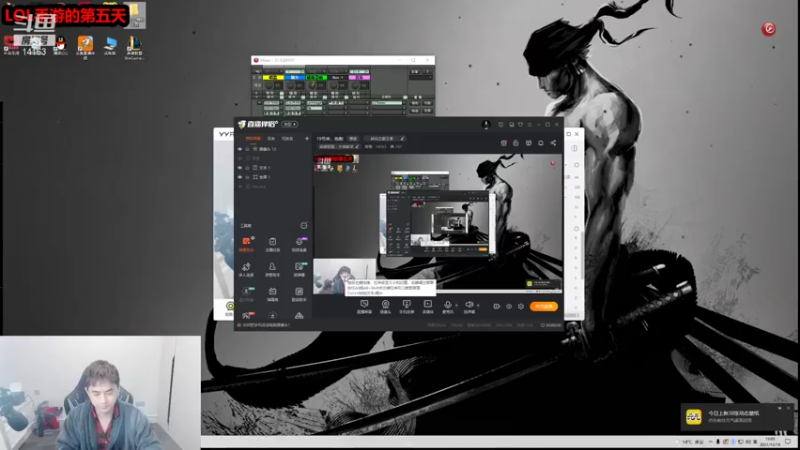The width and height of the screenshot is (800, 450).
Task: Select the green channel label in Mixer
Action: tap(316, 78)
